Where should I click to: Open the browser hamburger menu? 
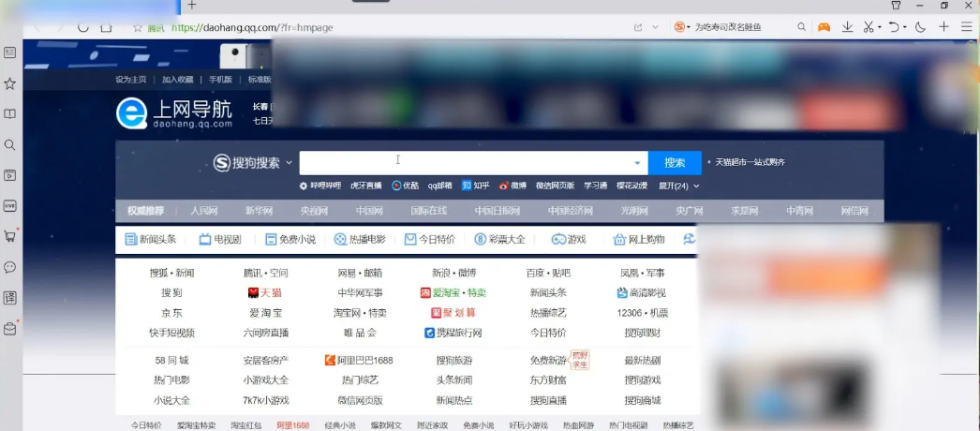[x=967, y=27]
